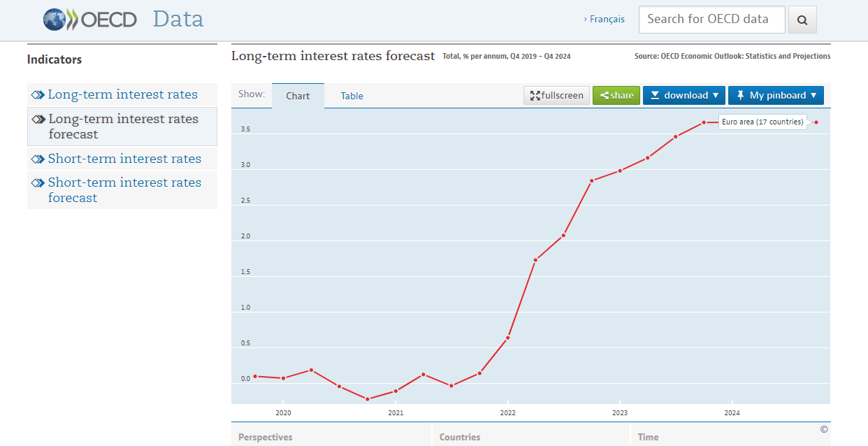The width and height of the screenshot is (868, 446).
Task: Open the Time panel
Action: [x=648, y=437]
